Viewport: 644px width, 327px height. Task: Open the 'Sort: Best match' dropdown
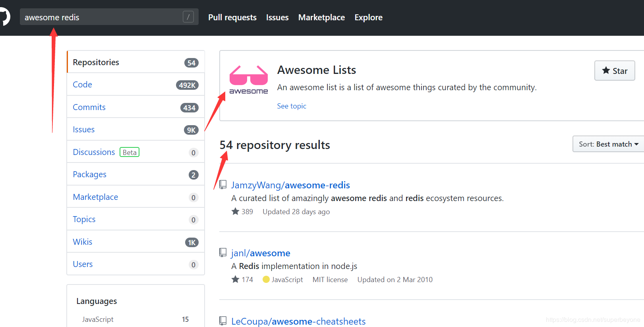(608, 144)
